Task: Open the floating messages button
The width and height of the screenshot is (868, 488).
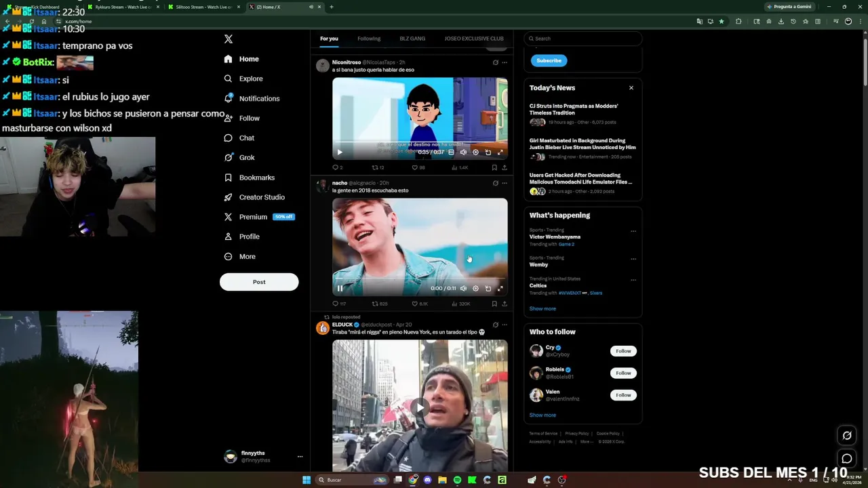Action: [846, 459]
